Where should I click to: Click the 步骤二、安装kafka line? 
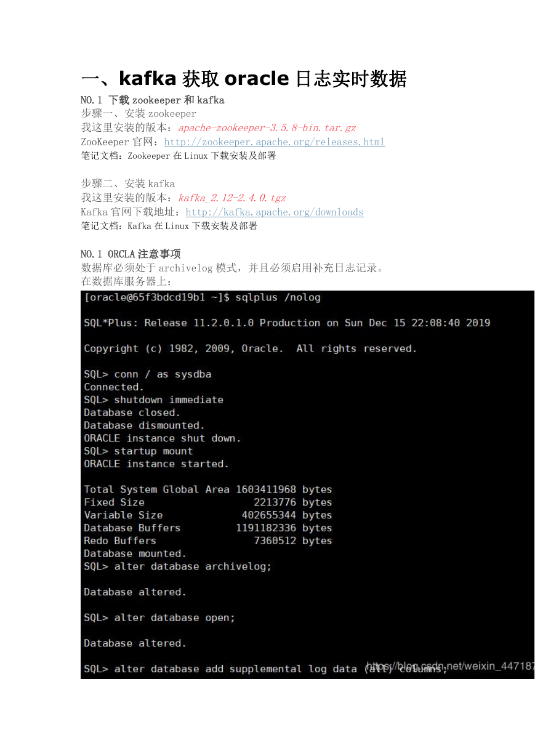click(x=128, y=184)
